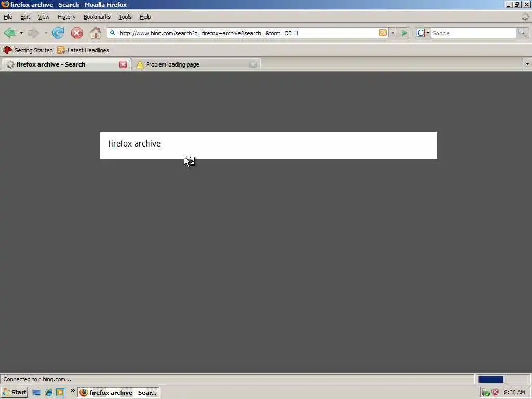532x399 pixels.
Task: Open the Bookmarks menu
Action: (x=97, y=17)
